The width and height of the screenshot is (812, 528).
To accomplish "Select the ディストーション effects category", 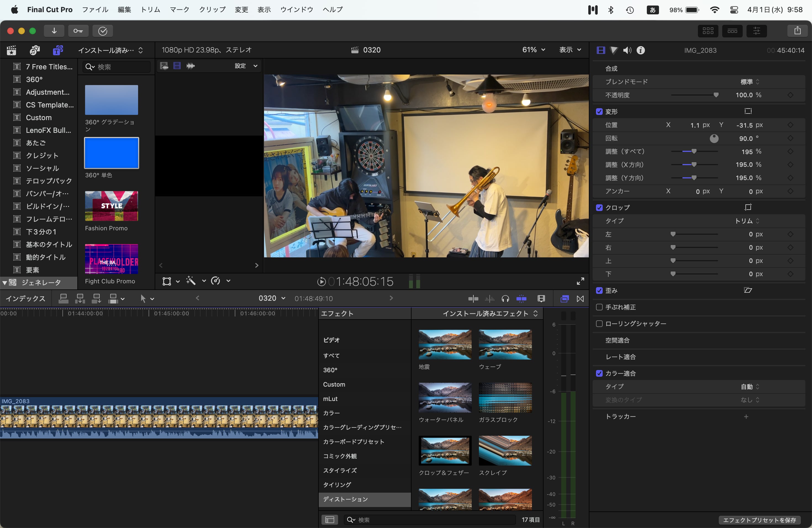I will [x=345, y=499].
